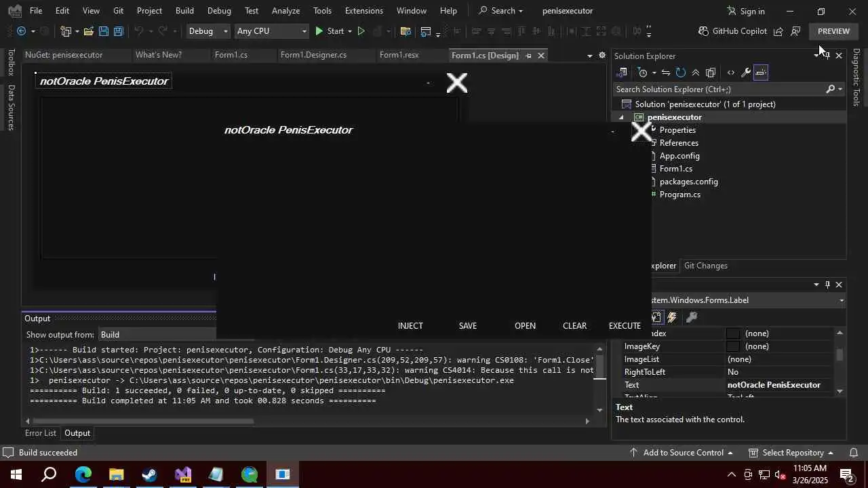The height and width of the screenshot is (488, 868).
Task: Click the Send Feedback icon beside Copilot
Action: coord(778,31)
